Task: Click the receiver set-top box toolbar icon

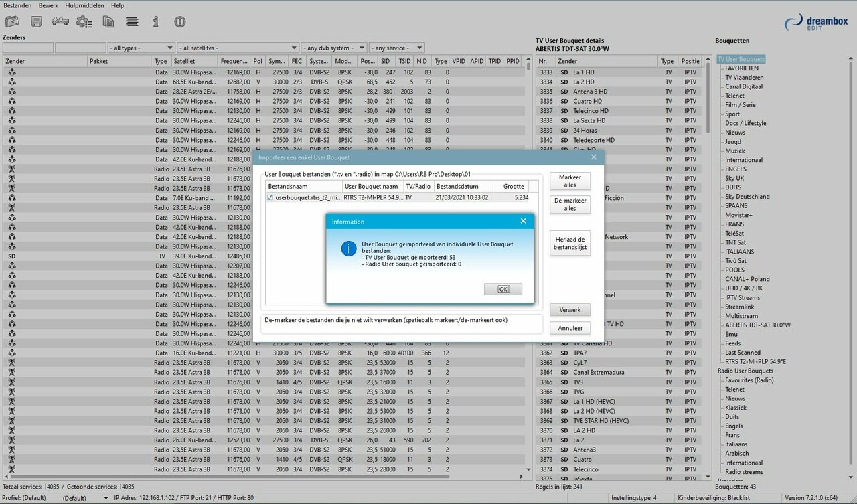Action: tap(60, 22)
